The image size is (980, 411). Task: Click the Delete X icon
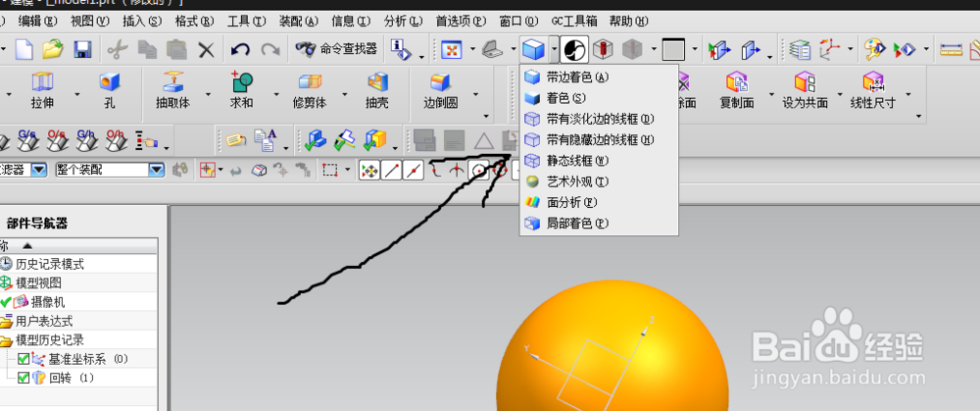tap(206, 49)
